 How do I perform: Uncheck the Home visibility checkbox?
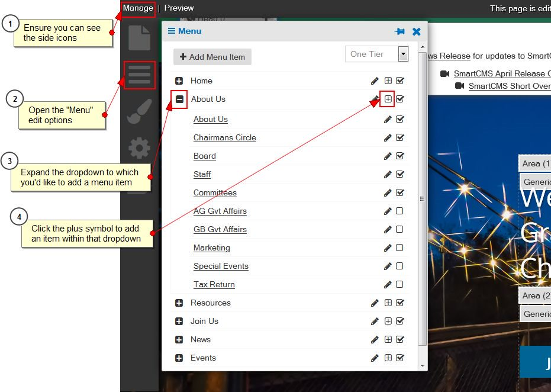pos(400,81)
